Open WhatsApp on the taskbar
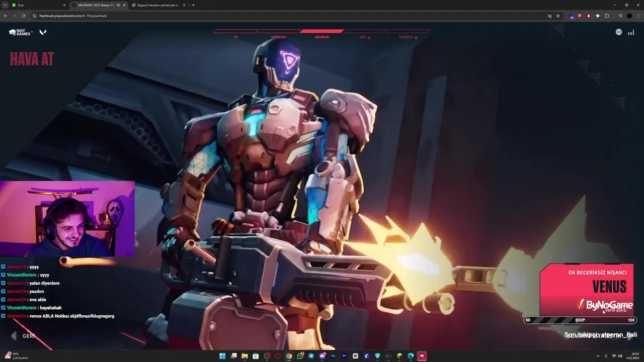Image resolution: width=644 pixels, height=362 pixels. [300, 356]
